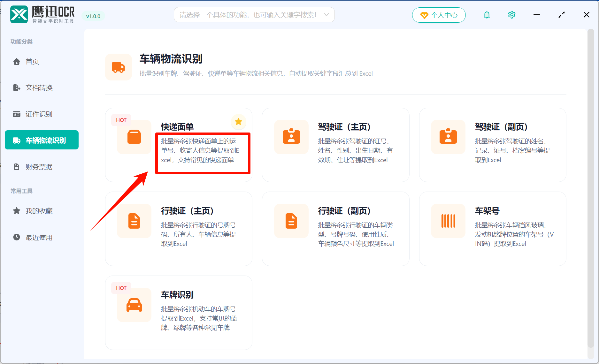The image size is (599, 364).
Task: Click the 鹰迅OCR logo icon
Action: [x=19, y=14]
